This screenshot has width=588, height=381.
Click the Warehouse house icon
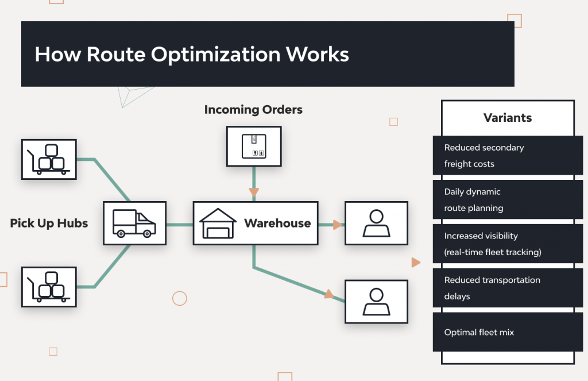(218, 223)
